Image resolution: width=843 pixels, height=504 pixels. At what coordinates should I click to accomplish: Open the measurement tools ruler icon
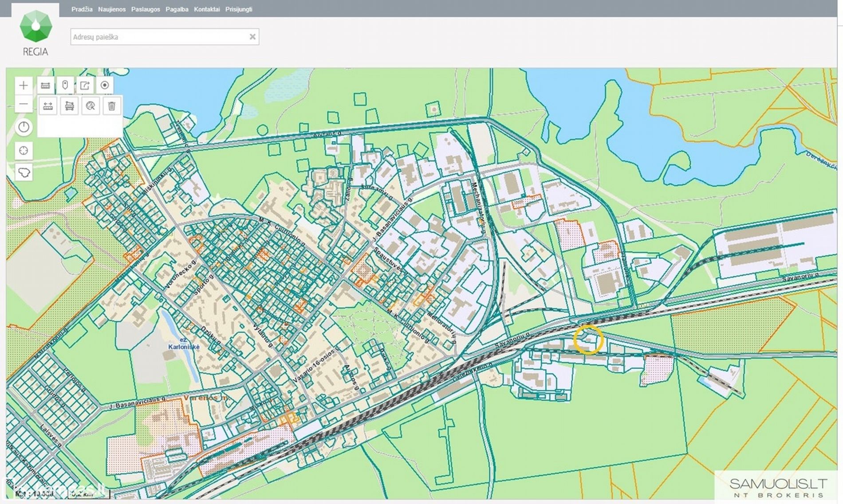(x=45, y=85)
